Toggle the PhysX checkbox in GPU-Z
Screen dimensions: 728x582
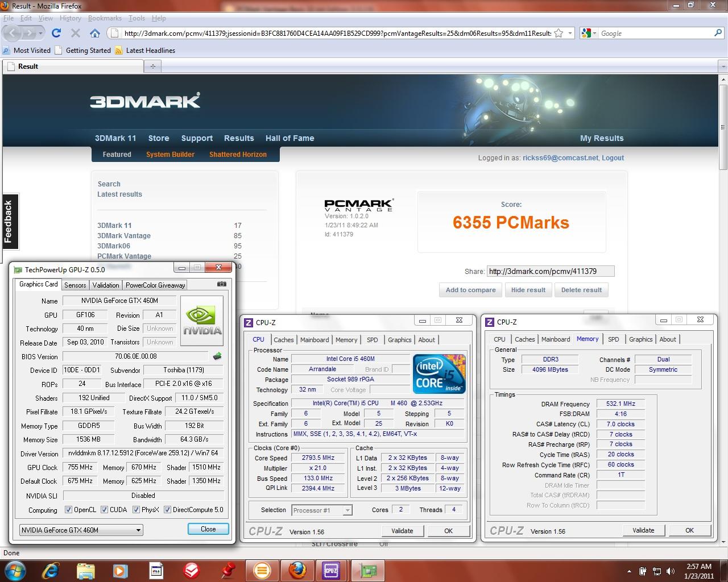tap(136, 510)
